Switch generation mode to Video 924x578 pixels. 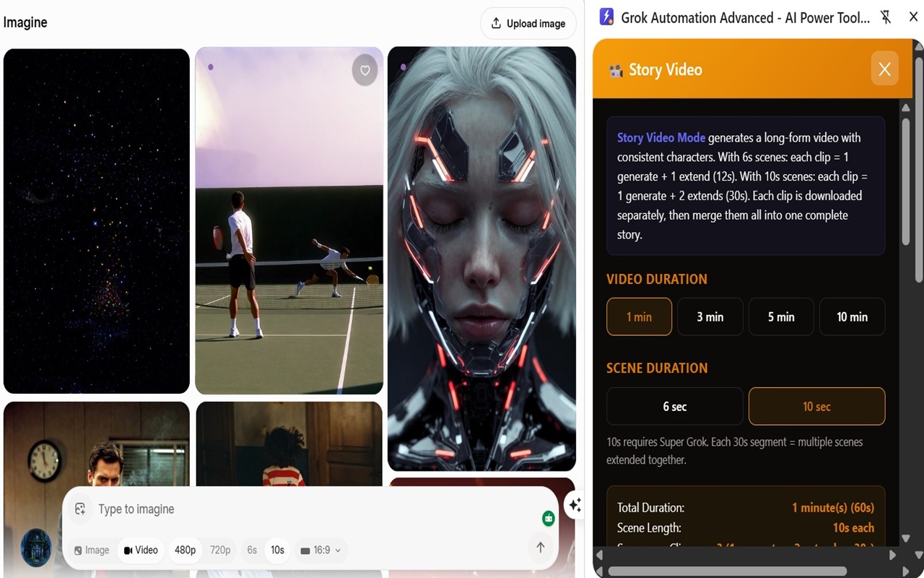pyautogui.click(x=141, y=550)
